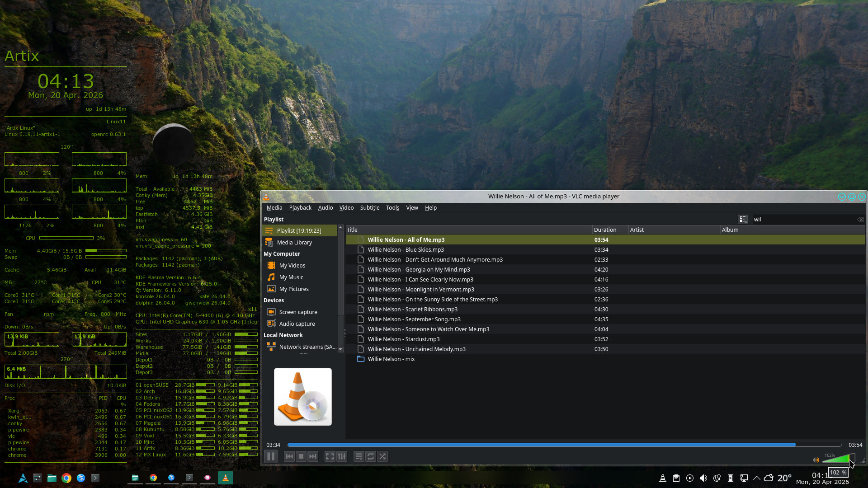
Task: Clear the playlist search field
Action: [x=860, y=220]
